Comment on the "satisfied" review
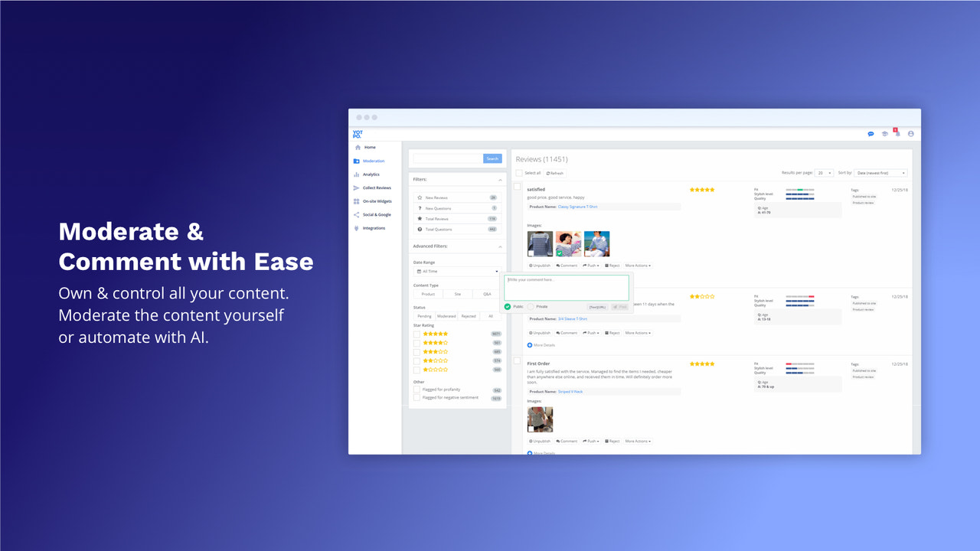 pyautogui.click(x=567, y=266)
